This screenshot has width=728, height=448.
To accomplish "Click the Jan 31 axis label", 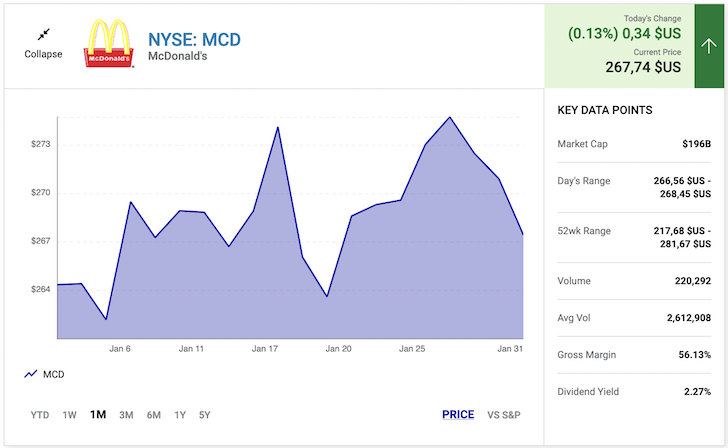I will pyautogui.click(x=510, y=349).
